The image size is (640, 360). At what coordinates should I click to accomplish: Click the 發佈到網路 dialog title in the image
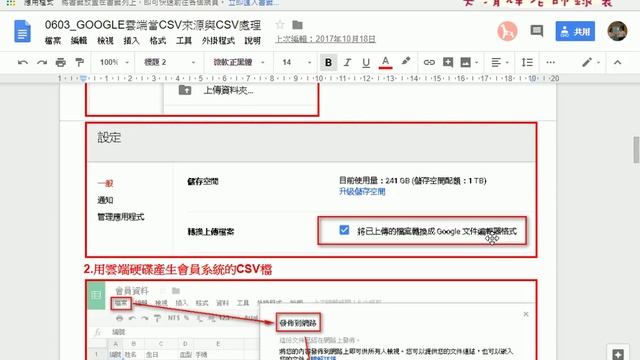click(x=298, y=323)
